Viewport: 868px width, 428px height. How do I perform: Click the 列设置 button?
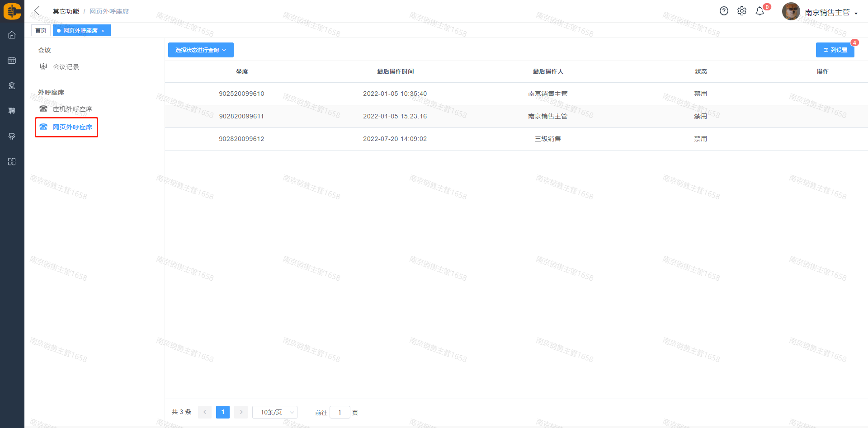coord(835,50)
